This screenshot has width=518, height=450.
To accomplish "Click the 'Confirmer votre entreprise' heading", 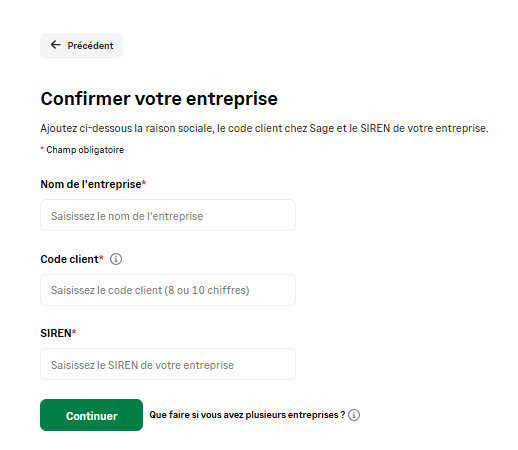I will pyautogui.click(x=159, y=99).
